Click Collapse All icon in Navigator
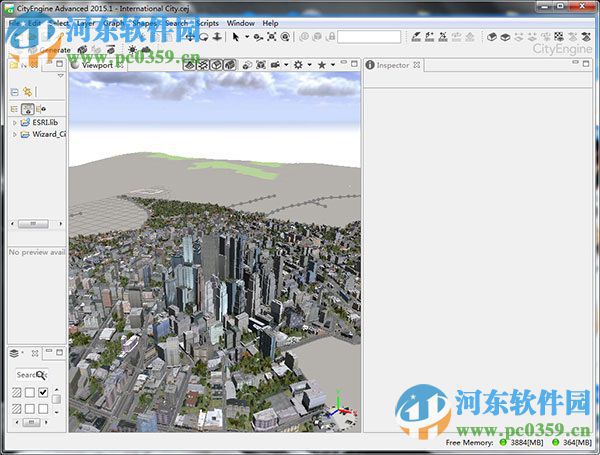This screenshot has height=455, width=600. [x=15, y=92]
